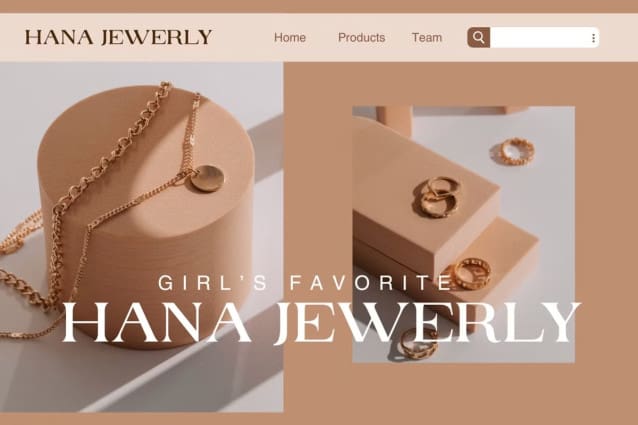Click the peach cylinder display stand
638x425 pixels.
pos(146,218)
